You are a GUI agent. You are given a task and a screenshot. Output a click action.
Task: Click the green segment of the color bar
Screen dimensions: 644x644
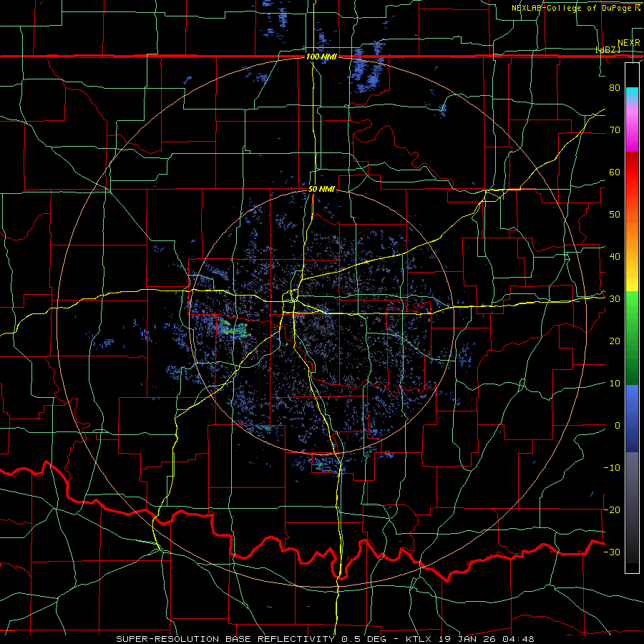click(632, 338)
